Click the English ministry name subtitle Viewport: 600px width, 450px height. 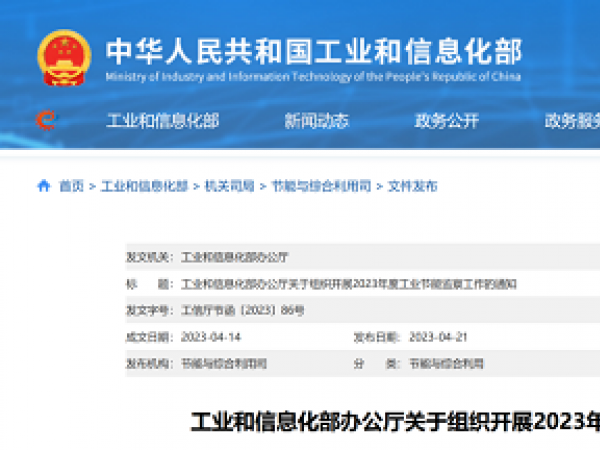pyautogui.click(x=313, y=77)
